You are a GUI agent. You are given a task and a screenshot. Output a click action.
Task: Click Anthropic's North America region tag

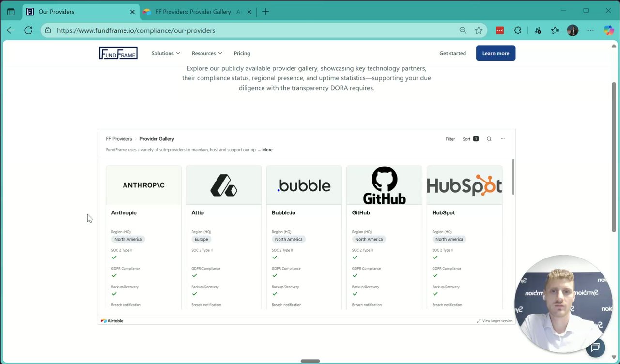click(x=128, y=239)
